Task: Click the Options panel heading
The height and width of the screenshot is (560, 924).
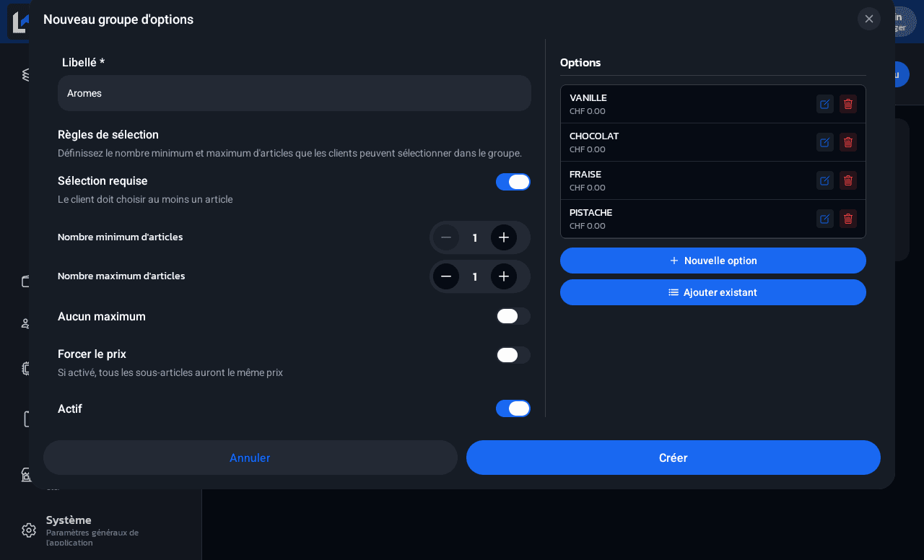Action: point(580,63)
